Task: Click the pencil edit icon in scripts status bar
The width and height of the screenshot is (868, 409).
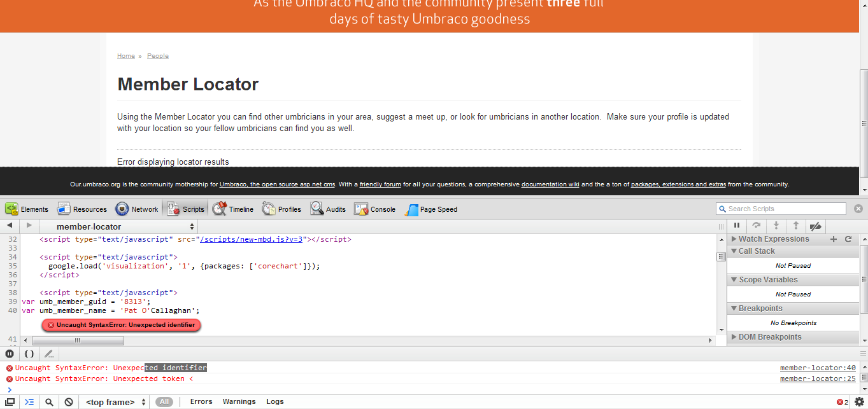Action: pyautogui.click(x=49, y=354)
